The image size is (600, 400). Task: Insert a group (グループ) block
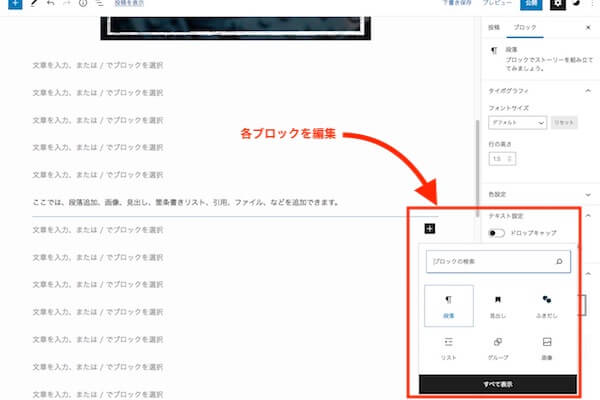(x=498, y=348)
